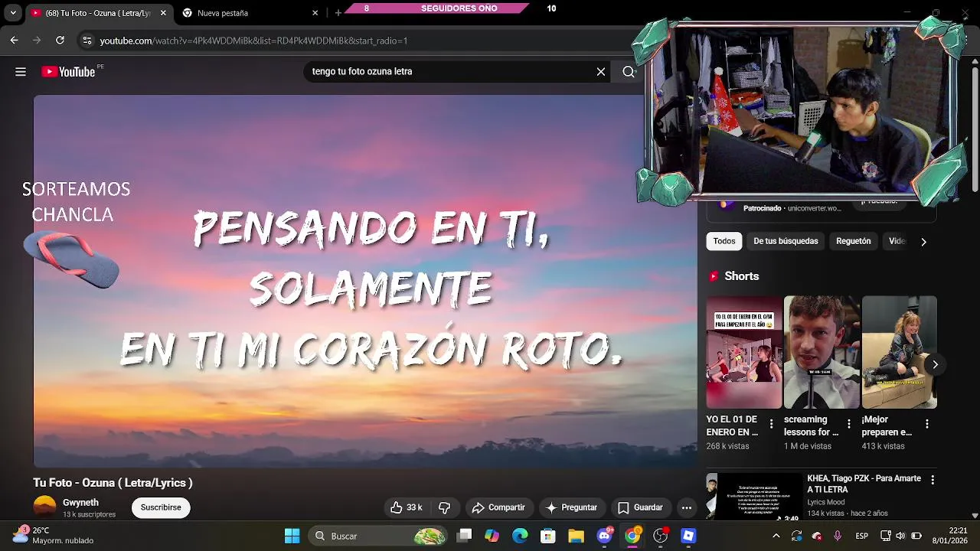
Task: Open Roblox from the taskbar
Action: click(688, 536)
